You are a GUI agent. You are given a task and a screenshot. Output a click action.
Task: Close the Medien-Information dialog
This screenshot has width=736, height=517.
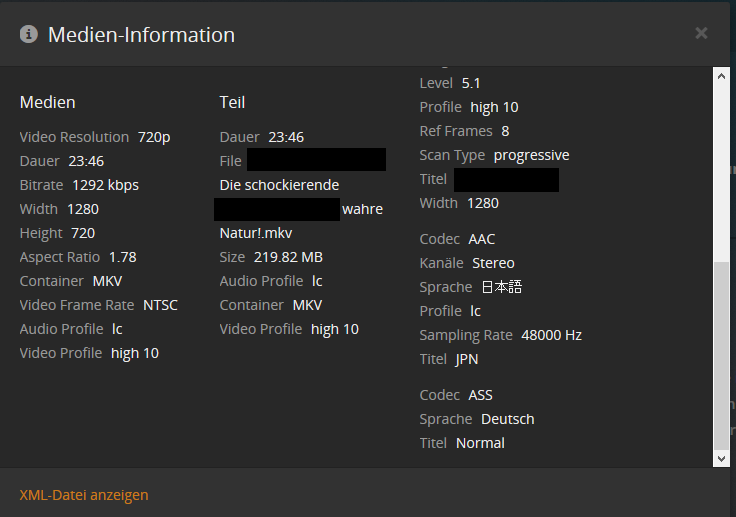pyautogui.click(x=701, y=33)
